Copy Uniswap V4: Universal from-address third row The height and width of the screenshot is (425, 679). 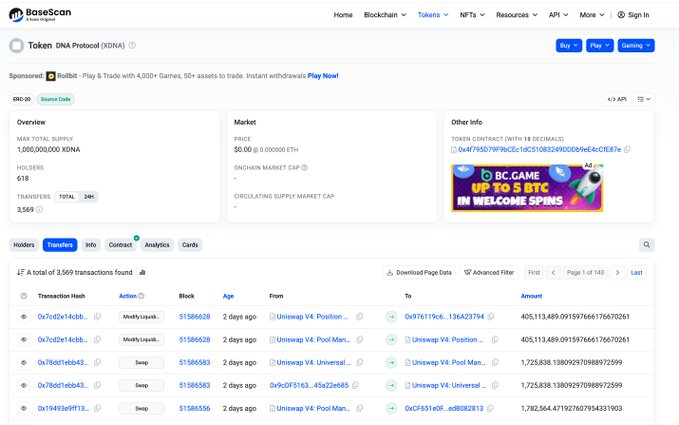click(359, 362)
